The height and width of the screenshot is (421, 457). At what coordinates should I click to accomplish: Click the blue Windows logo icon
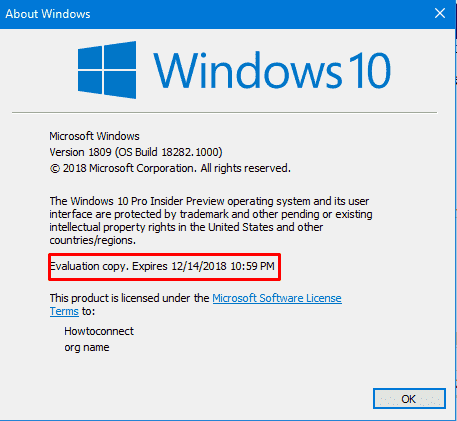pyautogui.click(x=107, y=70)
